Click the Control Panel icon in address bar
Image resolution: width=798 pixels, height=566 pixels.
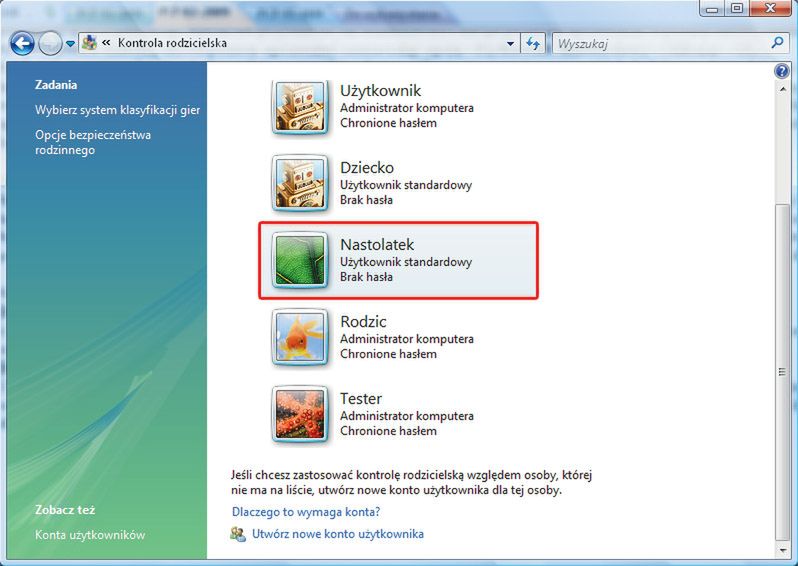click(90, 43)
